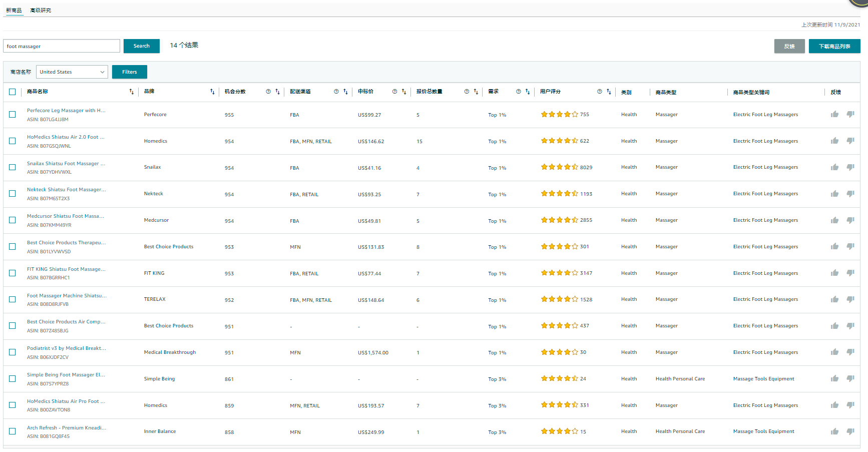Sort by 中标价 column arrows
The height and width of the screenshot is (452, 868).
click(404, 92)
